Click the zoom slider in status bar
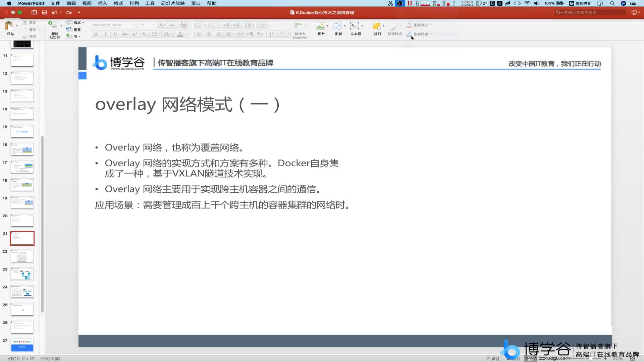Viewport: 644px width, 362px height. click(x=591, y=359)
